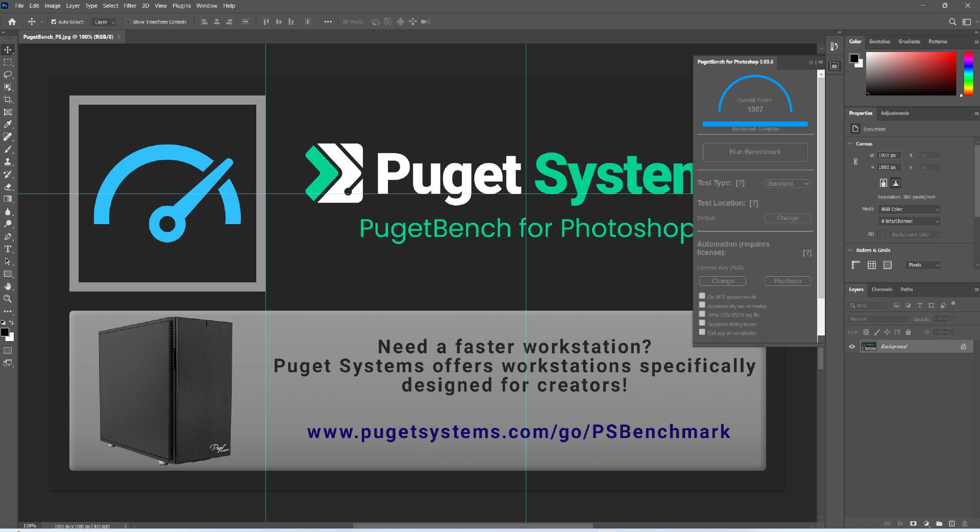Enable Automatically run on startup
The height and width of the screenshot is (532, 980).
point(702,305)
